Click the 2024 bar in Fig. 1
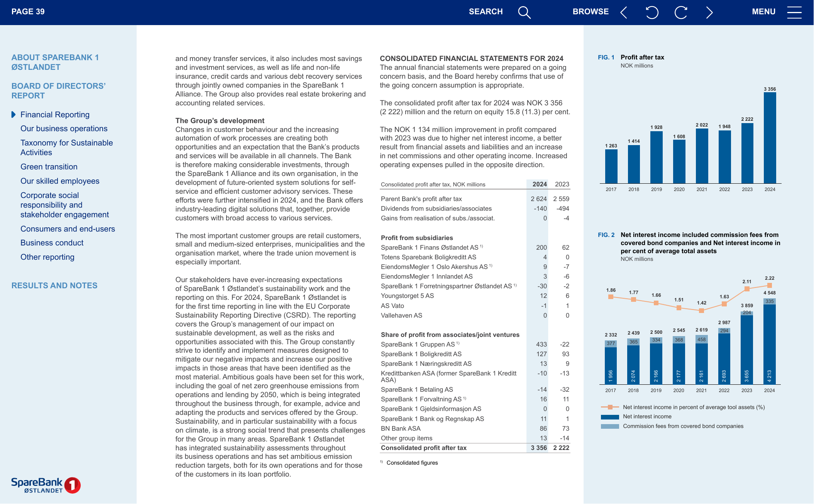Viewport: 814px width, 504px height. [x=770, y=138]
